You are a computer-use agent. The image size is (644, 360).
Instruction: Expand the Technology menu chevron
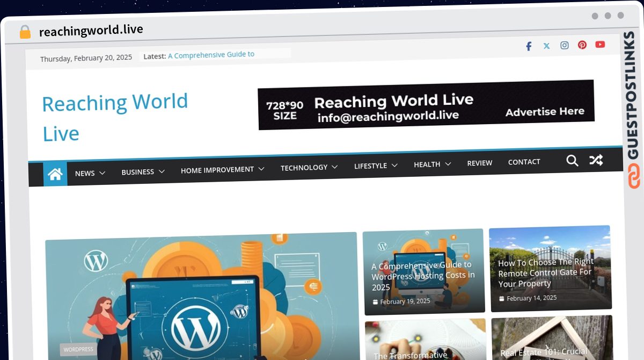[335, 167]
